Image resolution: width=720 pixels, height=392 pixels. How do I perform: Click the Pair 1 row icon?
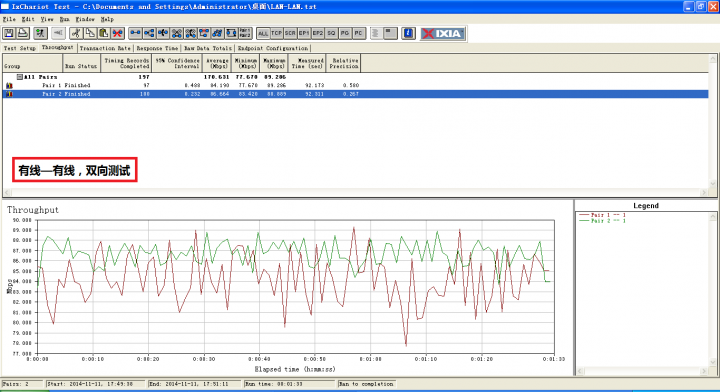click(x=9, y=85)
